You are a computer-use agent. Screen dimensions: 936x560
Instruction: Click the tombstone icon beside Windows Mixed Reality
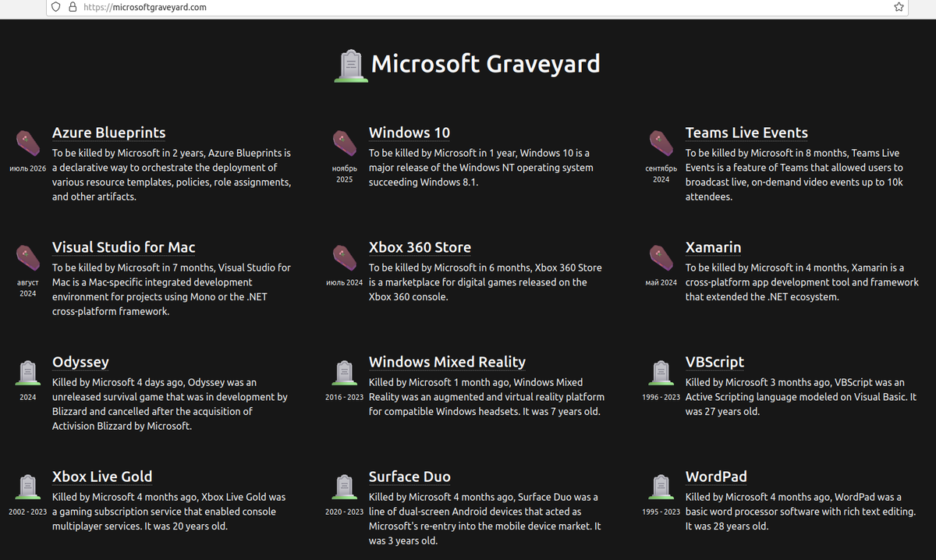point(345,373)
